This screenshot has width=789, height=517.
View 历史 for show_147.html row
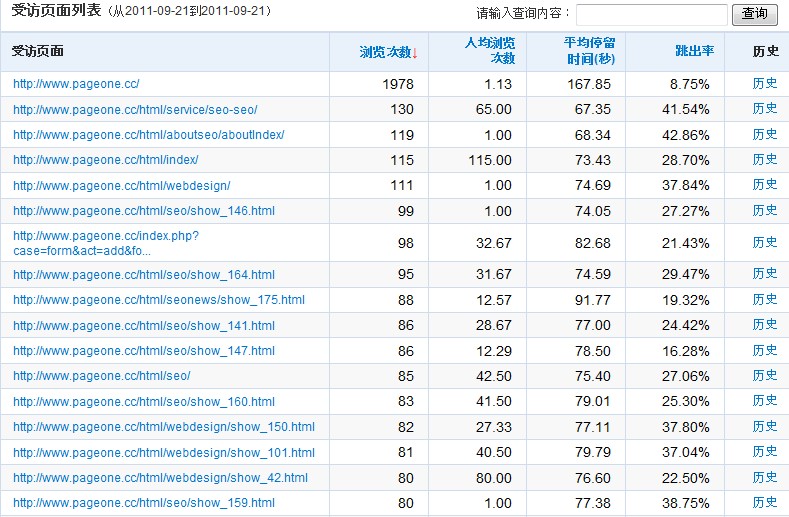tap(765, 350)
